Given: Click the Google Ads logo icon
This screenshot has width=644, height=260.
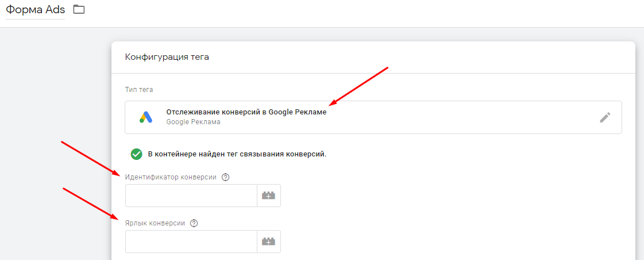Looking at the screenshot, I should click(x=146, y=117).
